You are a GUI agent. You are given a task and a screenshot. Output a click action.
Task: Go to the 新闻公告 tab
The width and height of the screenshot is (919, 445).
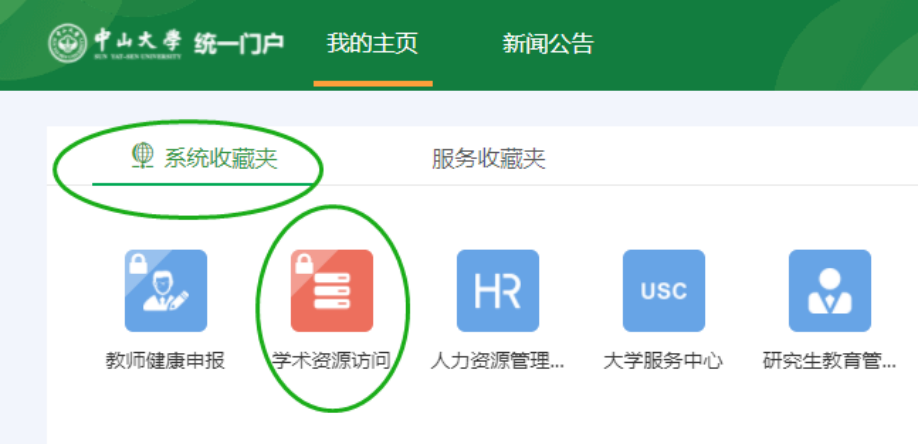(548, 44)
